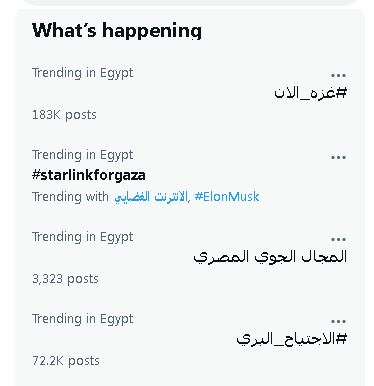Screen dimensions: 374x386
Task: Open more options for #الاجتياح_البري trend
Action: pos(338,321)
